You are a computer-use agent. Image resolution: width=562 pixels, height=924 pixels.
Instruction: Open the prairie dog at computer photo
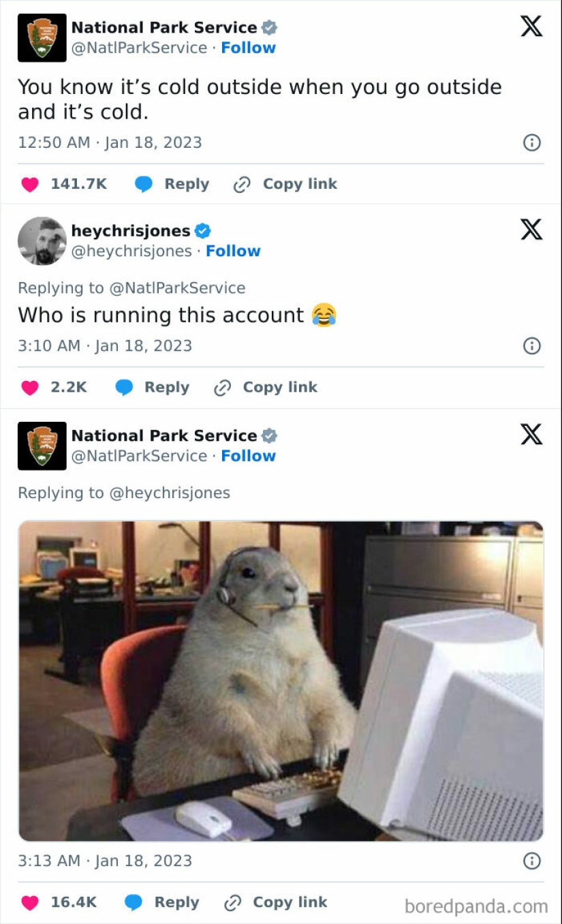(281, 681)
